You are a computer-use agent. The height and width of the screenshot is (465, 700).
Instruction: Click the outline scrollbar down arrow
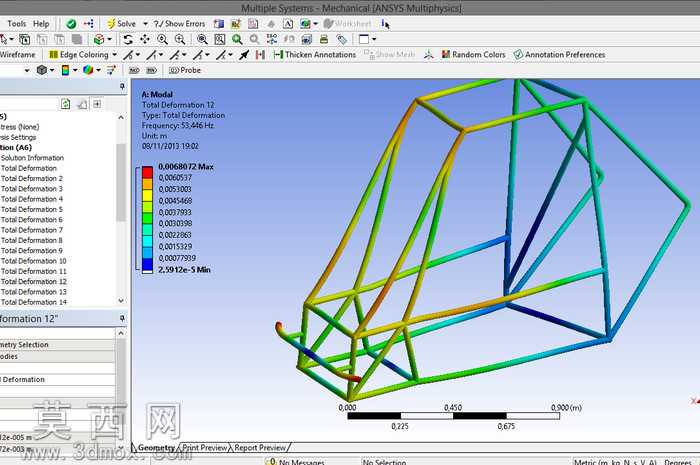pyautogui.click(x=121, y=301)
